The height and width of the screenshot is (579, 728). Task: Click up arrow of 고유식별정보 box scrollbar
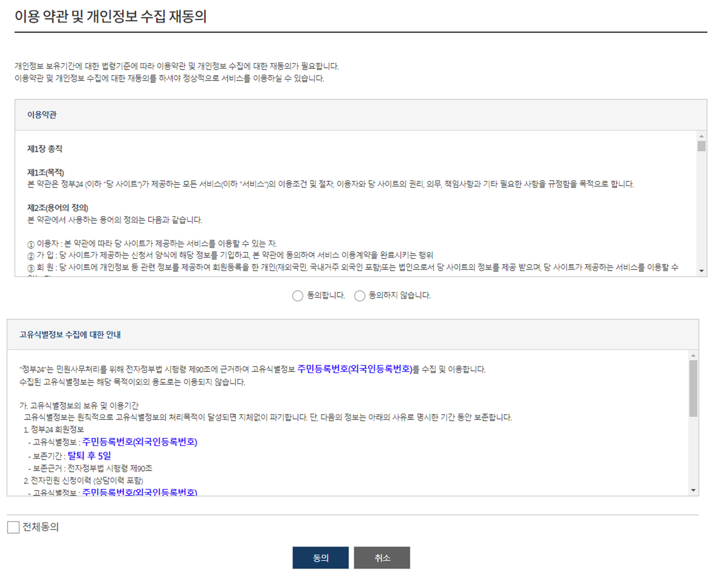click(x=693, y=355)
